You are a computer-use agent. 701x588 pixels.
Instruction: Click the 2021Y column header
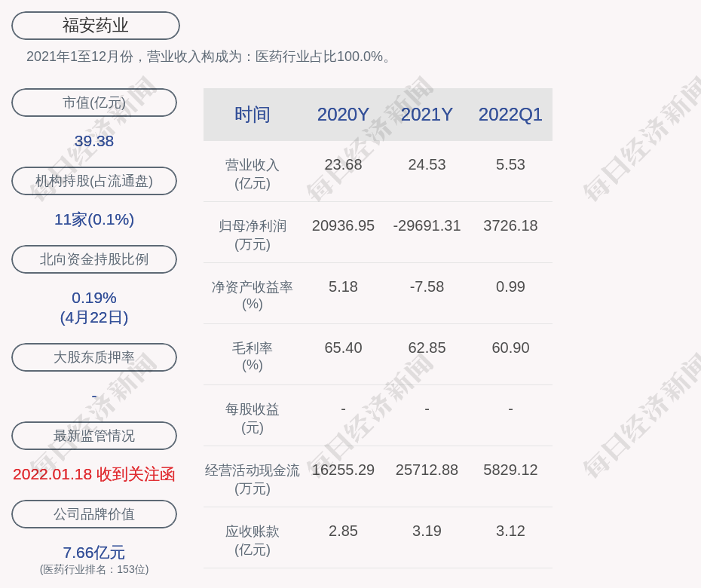pos(427,115)
